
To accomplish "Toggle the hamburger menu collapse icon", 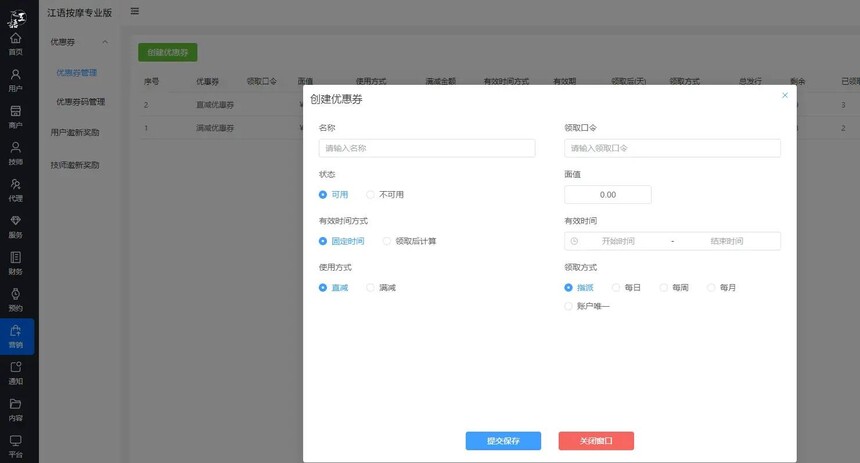I will 135,12.
